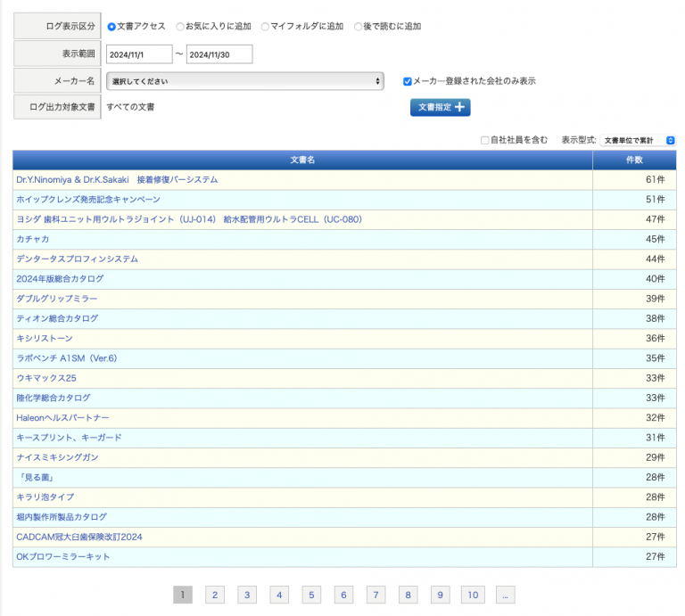Uncheck メーカー登録された会社のみ表示 checkbox
The image size is (685, 616).
tap(407, 81)
